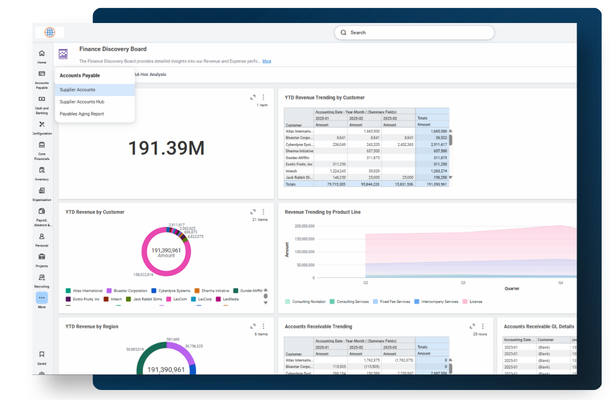610x400 pixels.
Task: Open Configuration tools icon in sidebar
Action: coord(42,125)
